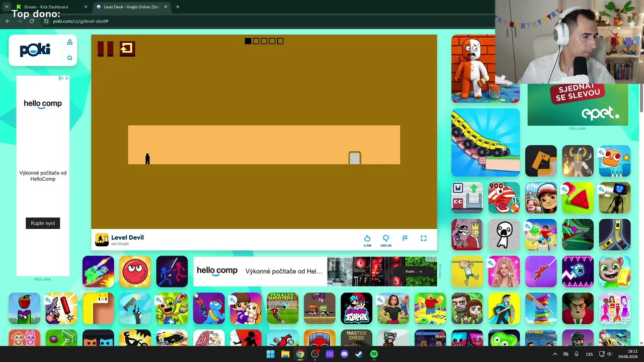Click 'Kupte' button in HelloComp banner ad
This screenshot has height=362, width=644.
(x=414, y=271)
